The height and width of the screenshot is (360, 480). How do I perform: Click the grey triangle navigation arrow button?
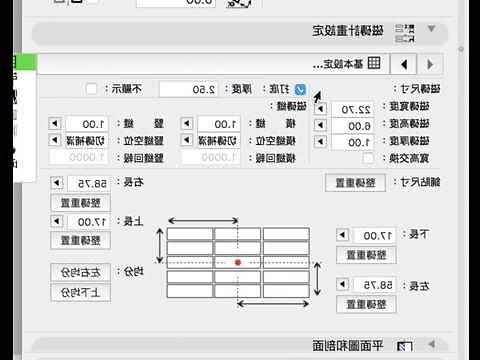coord(430,64)
